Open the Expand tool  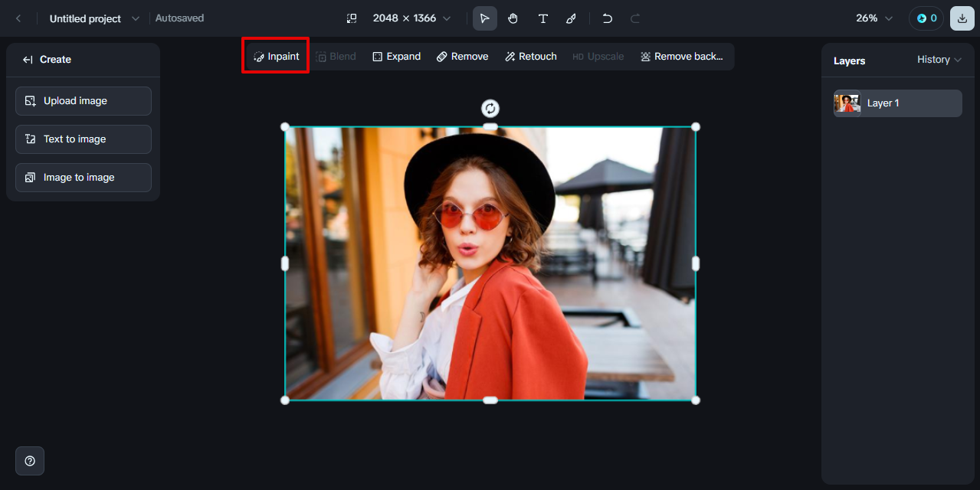396,57
